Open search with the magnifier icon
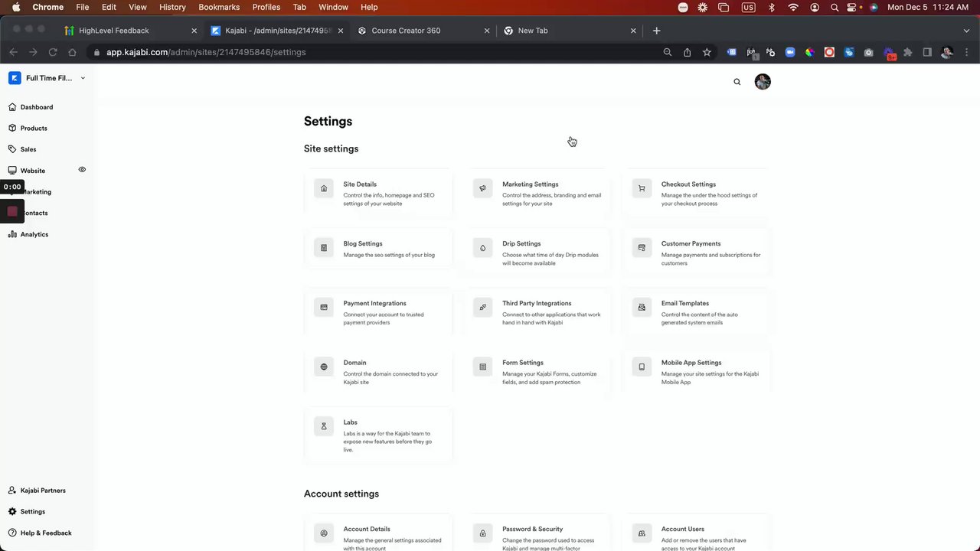This screenshot has height=551, width=980. (737, 82)
